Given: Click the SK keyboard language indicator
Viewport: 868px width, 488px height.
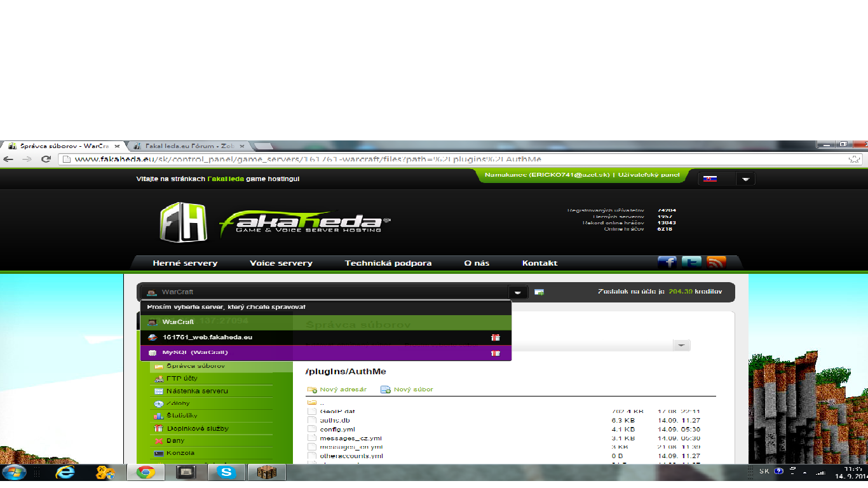Looking at the screenshot, I should point(764,471).
